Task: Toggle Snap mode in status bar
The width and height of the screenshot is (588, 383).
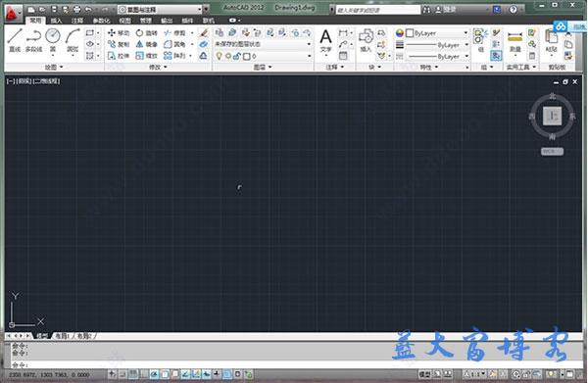Action: [x=122, y=374]
